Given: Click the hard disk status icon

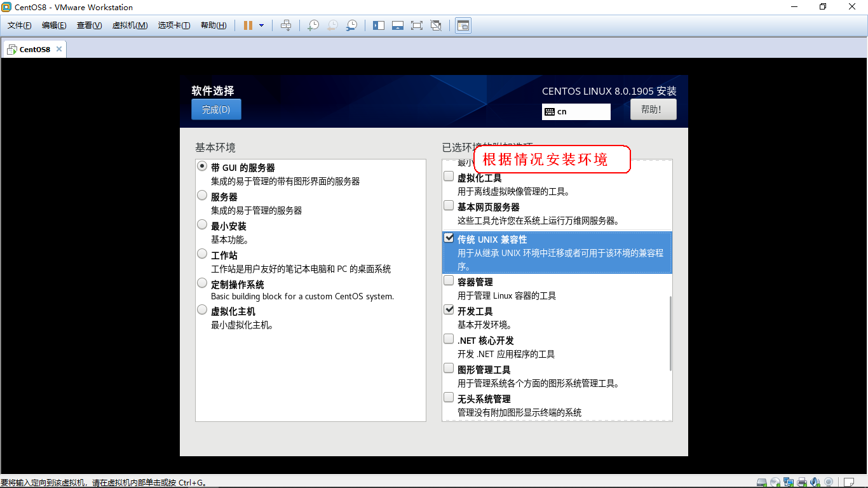Looking at the screenshot, I should [x=763, y=482].
